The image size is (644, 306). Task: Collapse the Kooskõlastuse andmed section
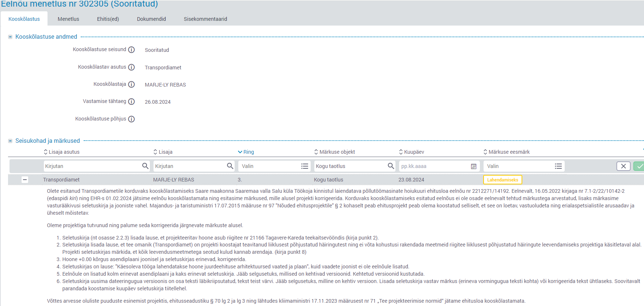pos(10,37)
